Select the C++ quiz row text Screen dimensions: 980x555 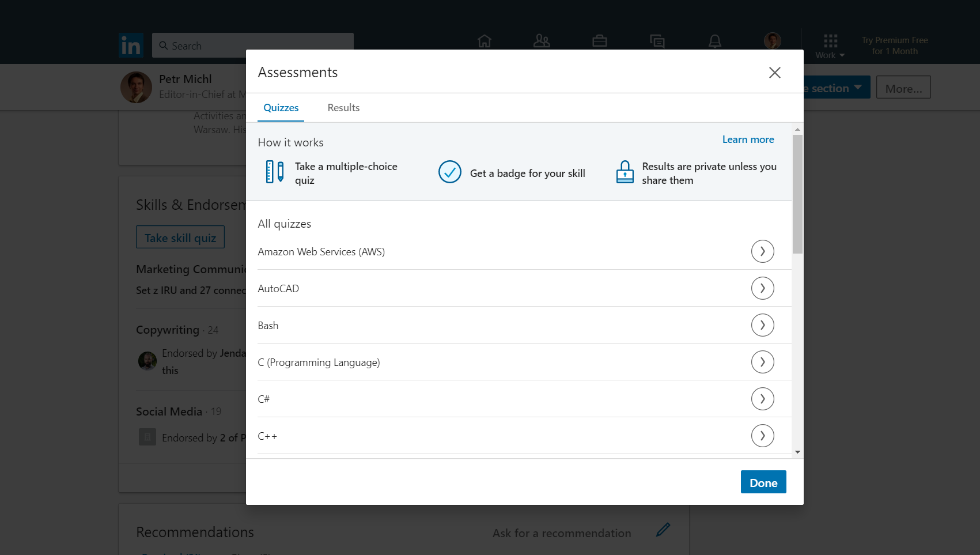coord(267,436)
